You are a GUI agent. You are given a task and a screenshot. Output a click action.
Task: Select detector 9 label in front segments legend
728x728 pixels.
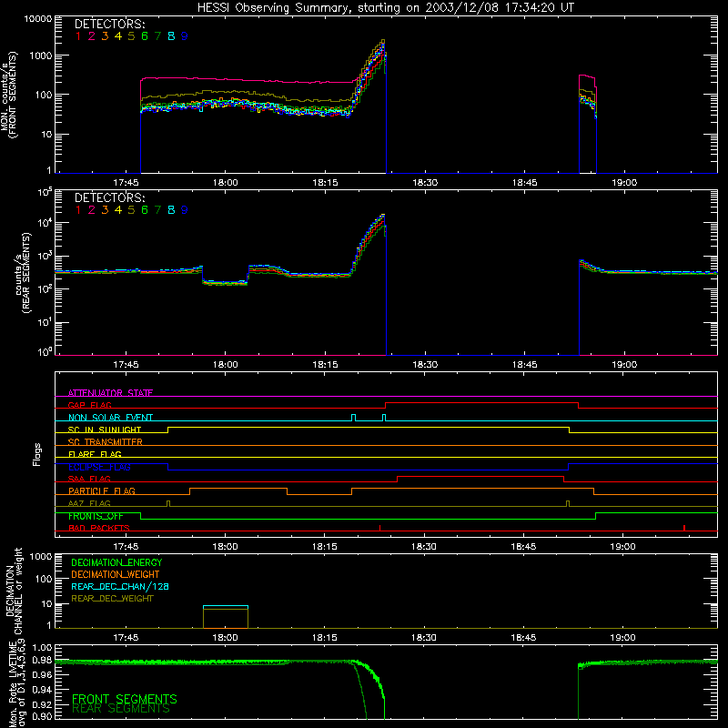[185, 36]
